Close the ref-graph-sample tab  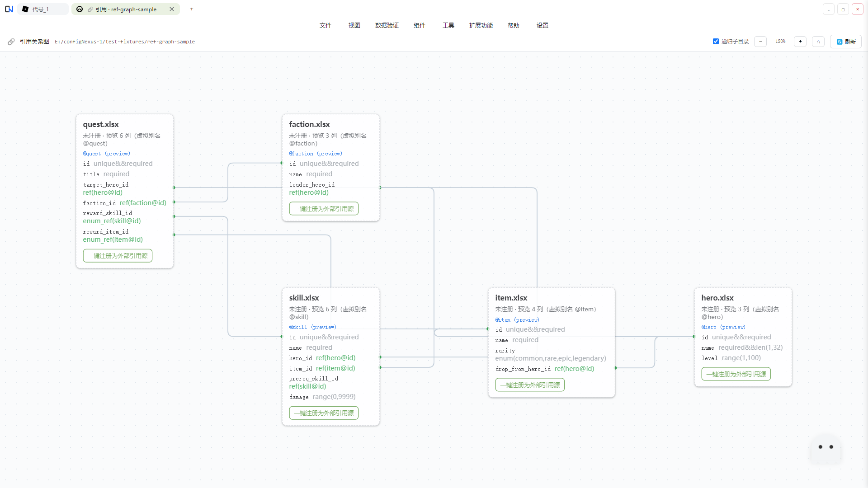pos(172,9)
